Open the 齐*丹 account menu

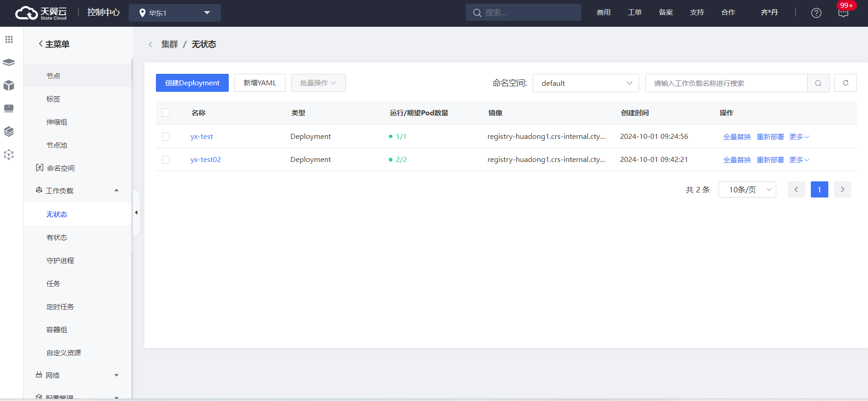click(x=769, y=13)
